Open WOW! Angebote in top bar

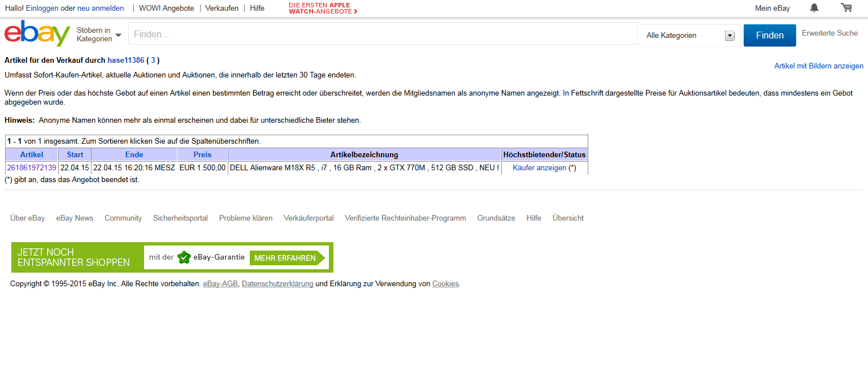click(x=166, y=8)
